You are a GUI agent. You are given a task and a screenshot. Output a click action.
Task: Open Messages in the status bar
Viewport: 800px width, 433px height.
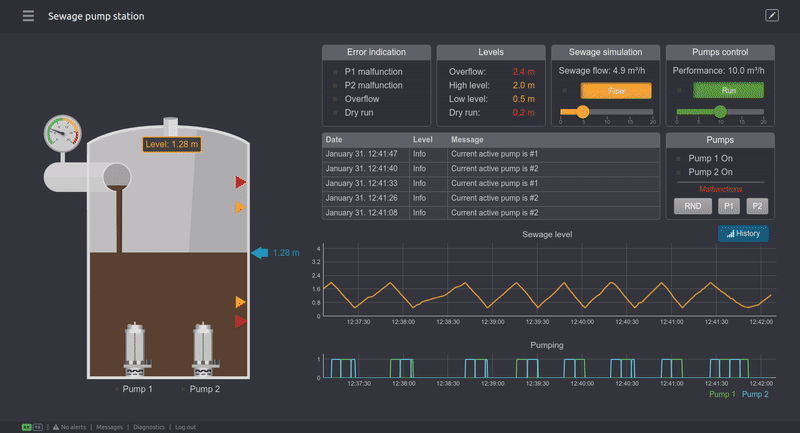[110, 427]
